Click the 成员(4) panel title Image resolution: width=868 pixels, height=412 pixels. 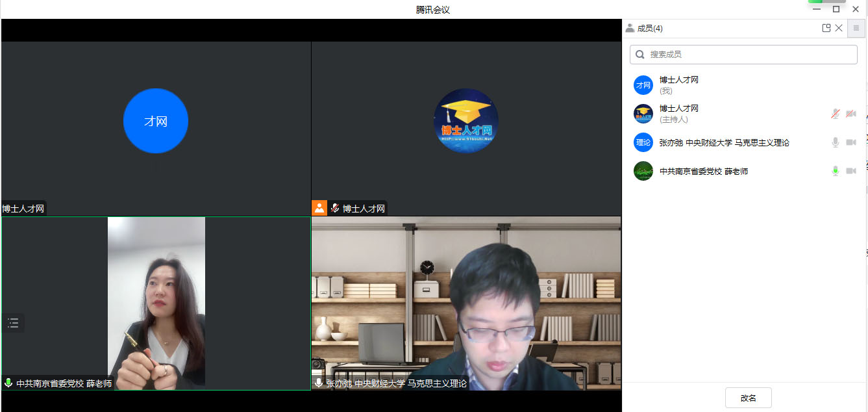650,28
